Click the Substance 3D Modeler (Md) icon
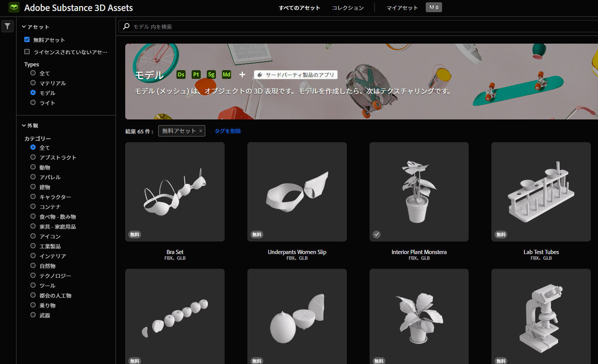 227,75
